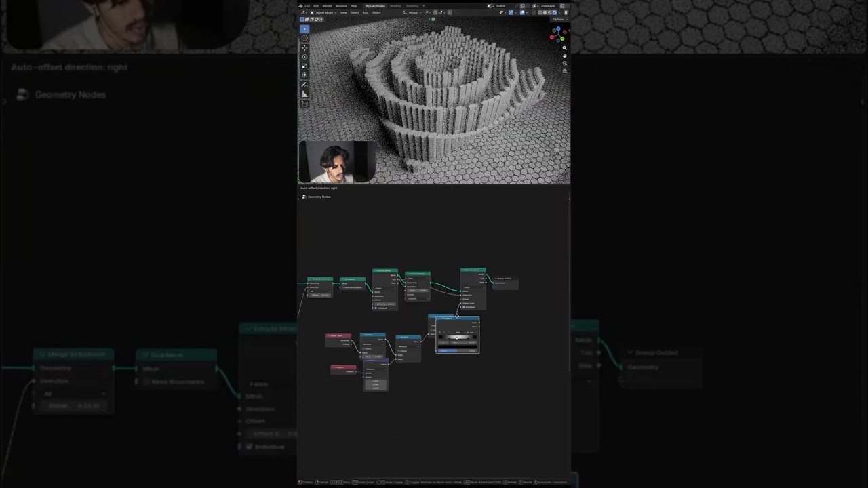Select the Select Box tool in viewport toolbar

coord(304,29)
